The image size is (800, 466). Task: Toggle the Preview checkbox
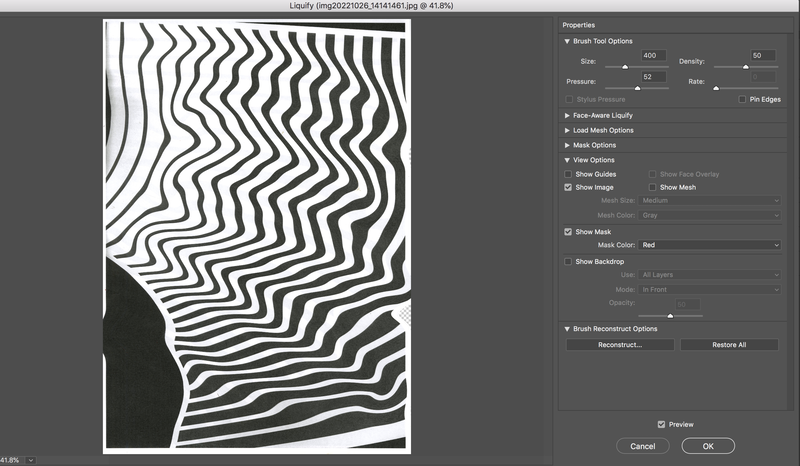click(x=661, y=425)
